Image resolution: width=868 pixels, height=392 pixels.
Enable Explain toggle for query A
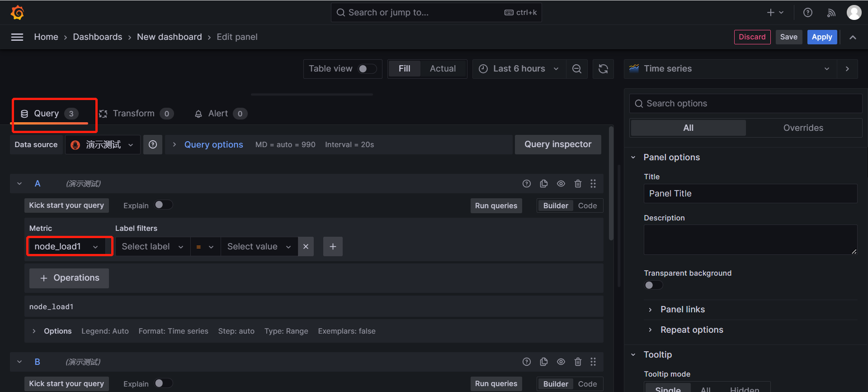point(163,205)
